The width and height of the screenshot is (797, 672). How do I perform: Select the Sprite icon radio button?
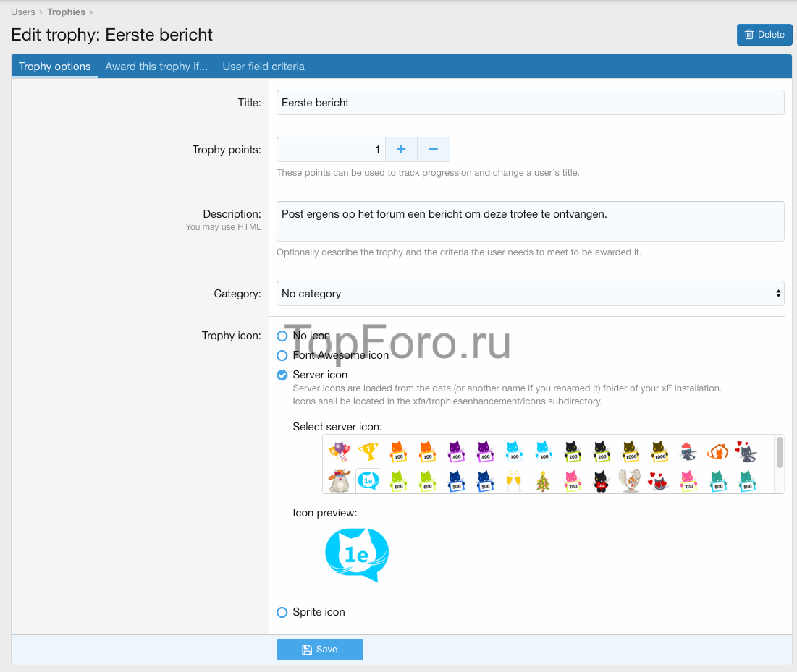(282, 612)
